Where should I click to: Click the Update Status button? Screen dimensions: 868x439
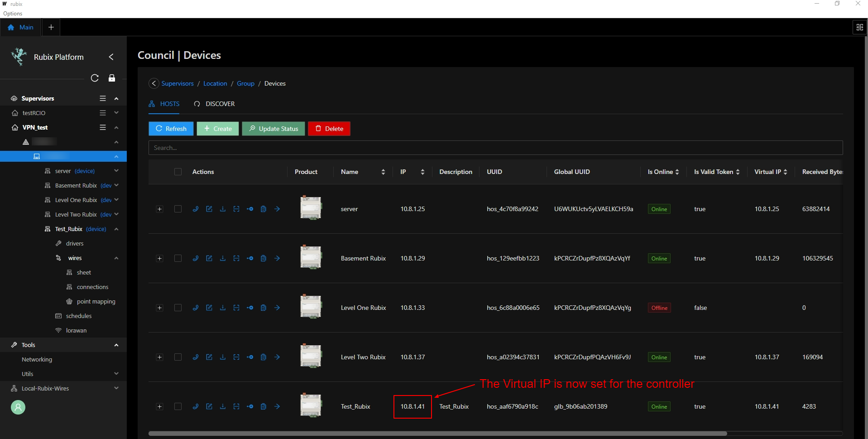tap(273, 129)
